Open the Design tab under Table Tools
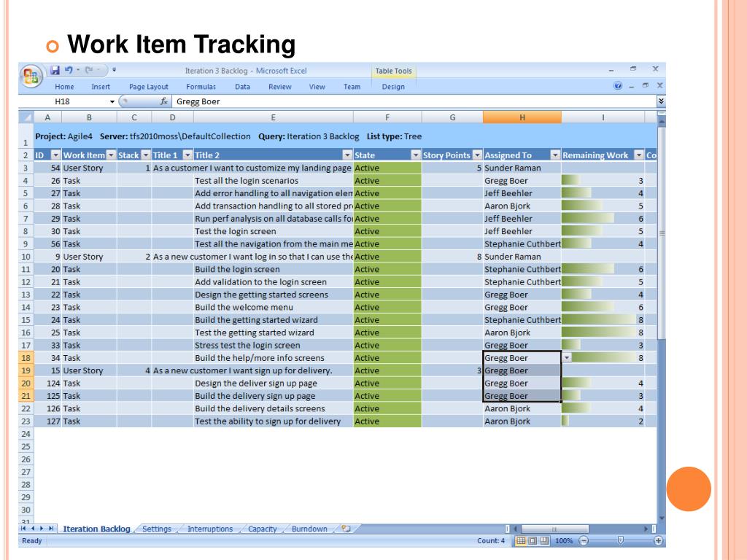Viewport: 747px width, 560px height. coord(393,87)
